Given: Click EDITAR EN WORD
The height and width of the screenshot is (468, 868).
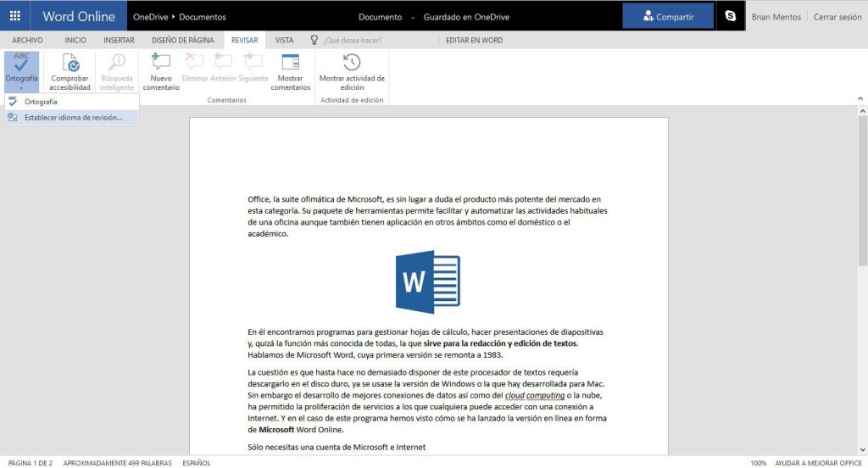Looking at the screenshot, I should pyautogui.click(x=475, y=40).
